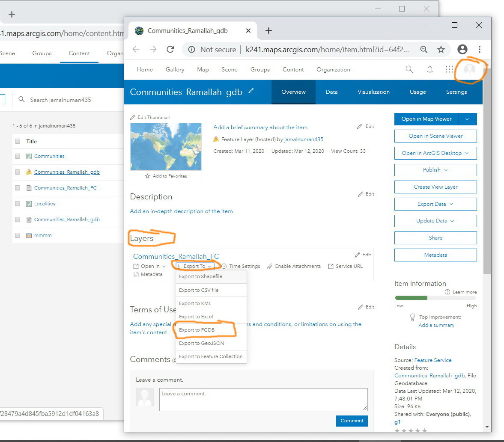This screenshot has height=442, width=504.
Task: Open the Settings tab
Action: tap(456, 92)
